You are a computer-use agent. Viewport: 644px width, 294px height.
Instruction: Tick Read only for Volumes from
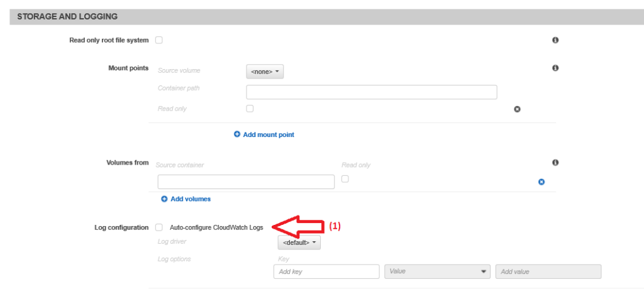(345, 179)
